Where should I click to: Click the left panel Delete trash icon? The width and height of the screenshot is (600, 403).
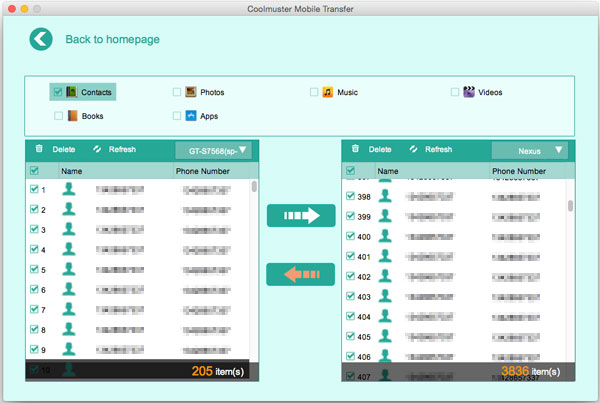point(39,148)
